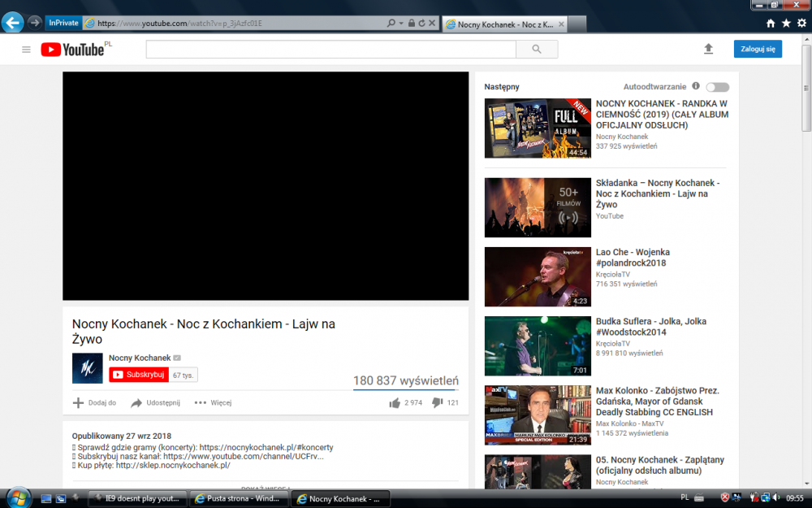This screenshot has height=508, width=812.
Task: Click the YouTube logo
Action: point(71,49)
